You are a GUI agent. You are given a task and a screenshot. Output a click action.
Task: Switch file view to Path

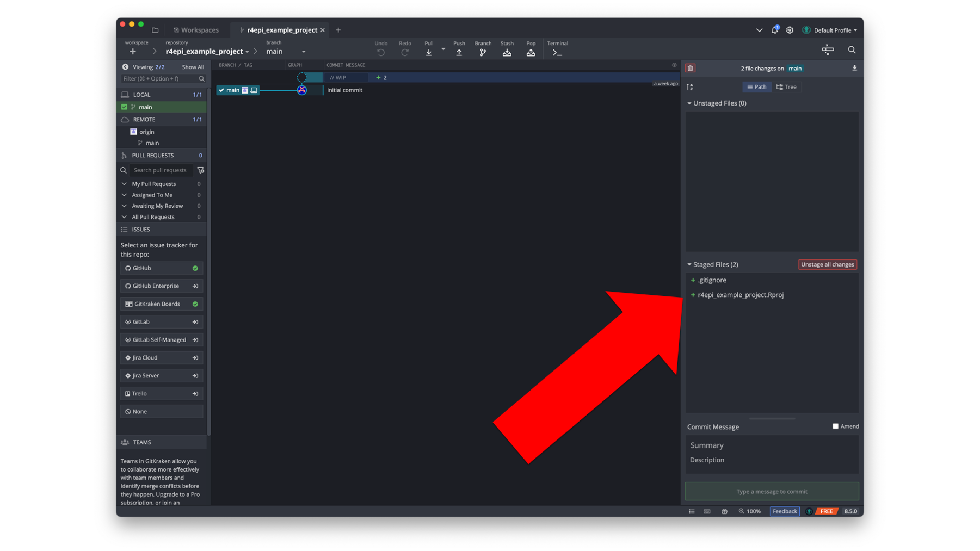[x=757, y=87]
